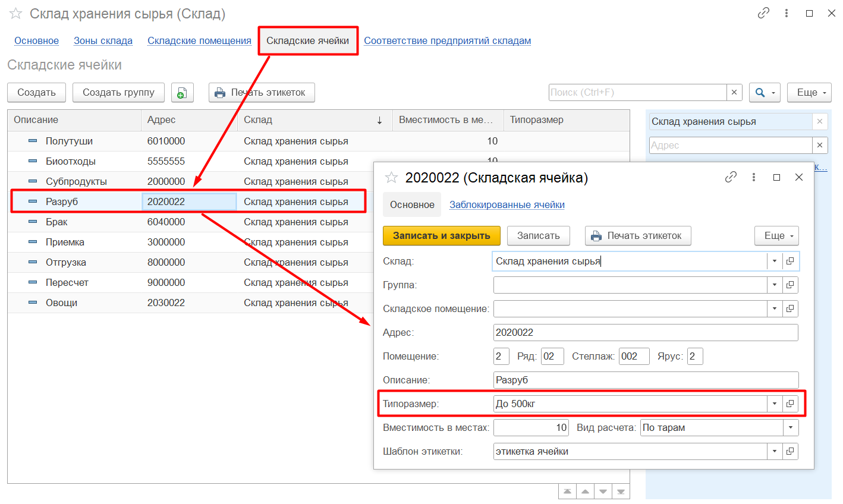
Task: Expand the Вид расчета dropdown
Action: 790,427
